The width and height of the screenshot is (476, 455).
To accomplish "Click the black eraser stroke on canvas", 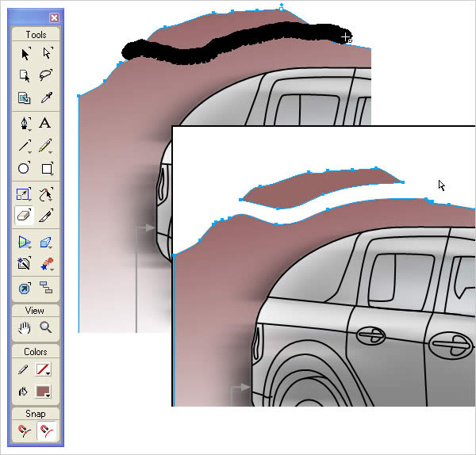I will pos(236,43).
